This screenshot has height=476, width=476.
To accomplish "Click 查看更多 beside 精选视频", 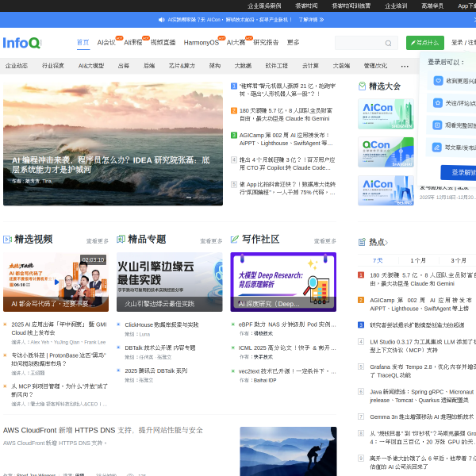I will [97, 241].
